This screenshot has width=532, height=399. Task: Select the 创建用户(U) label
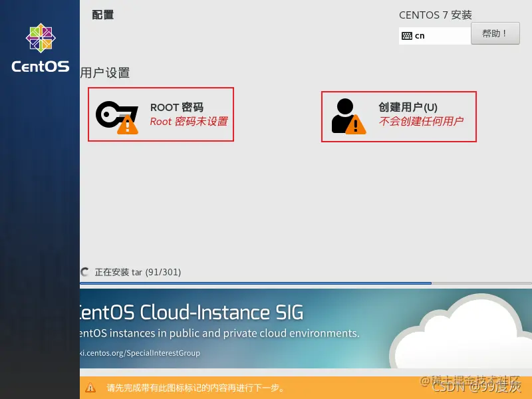(x=408, y=107)
